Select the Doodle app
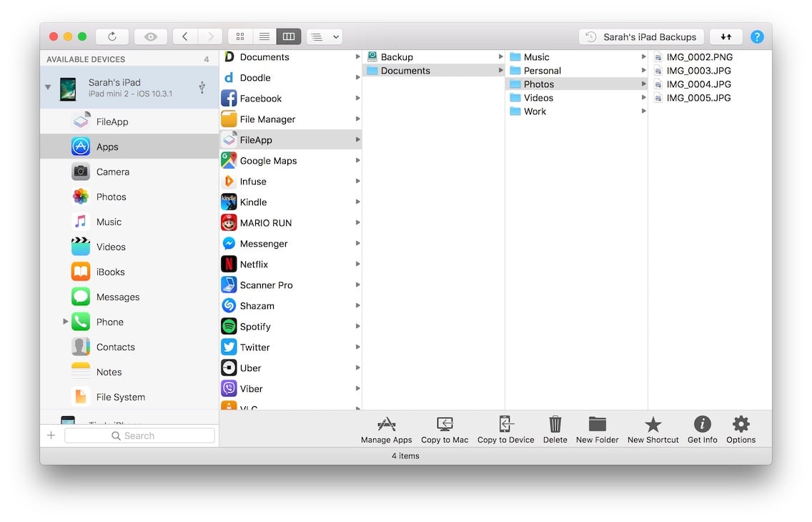The width and height of the screenshot is (812, 522). pyautogui.click(x=290, y=78)
